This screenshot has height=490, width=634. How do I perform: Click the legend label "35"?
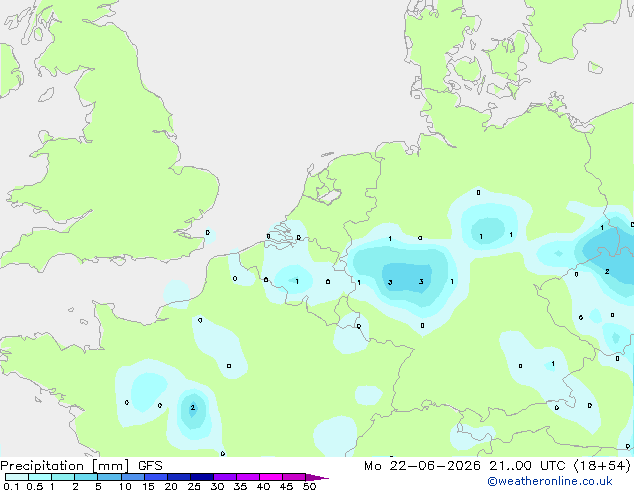coord(240,486)
